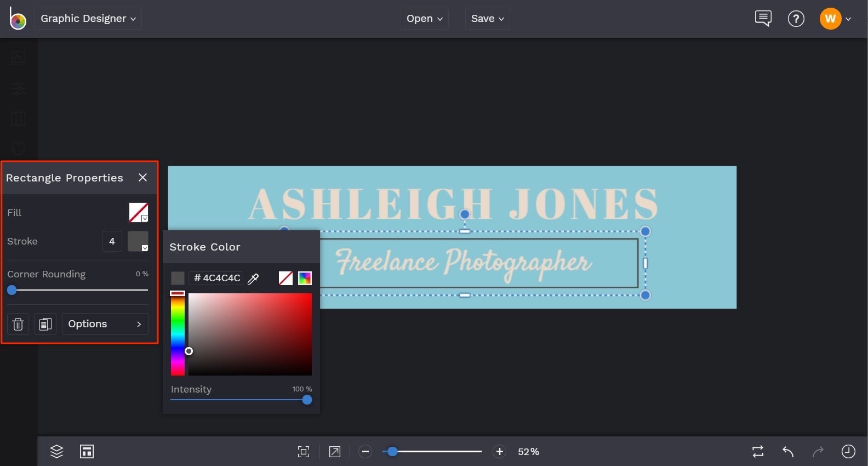
Task: Click the bottom edge resize handle
Action: pyautogui.click(x=465, y=295)
